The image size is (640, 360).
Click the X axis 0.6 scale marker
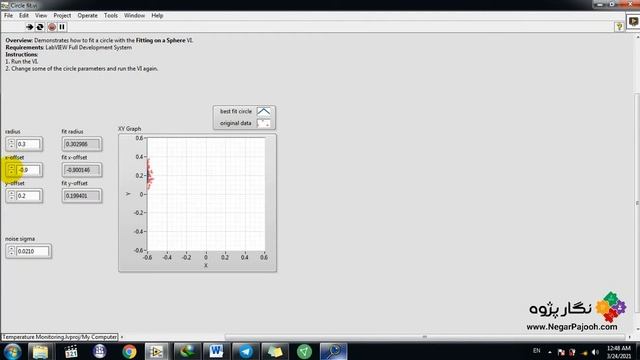(x=264, y=258)
